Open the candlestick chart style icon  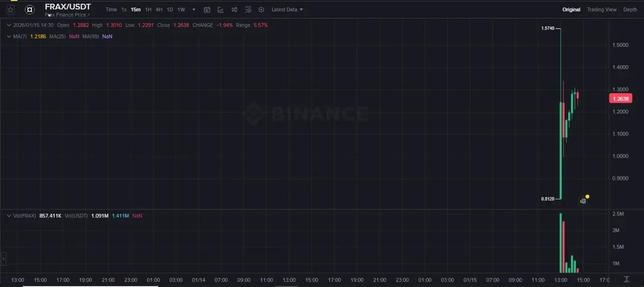234,10
